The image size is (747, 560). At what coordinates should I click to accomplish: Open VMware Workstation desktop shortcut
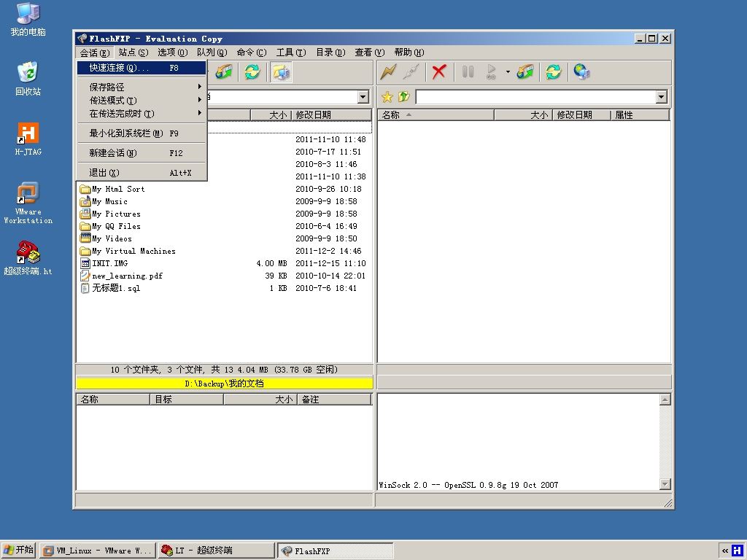point(28,203)
